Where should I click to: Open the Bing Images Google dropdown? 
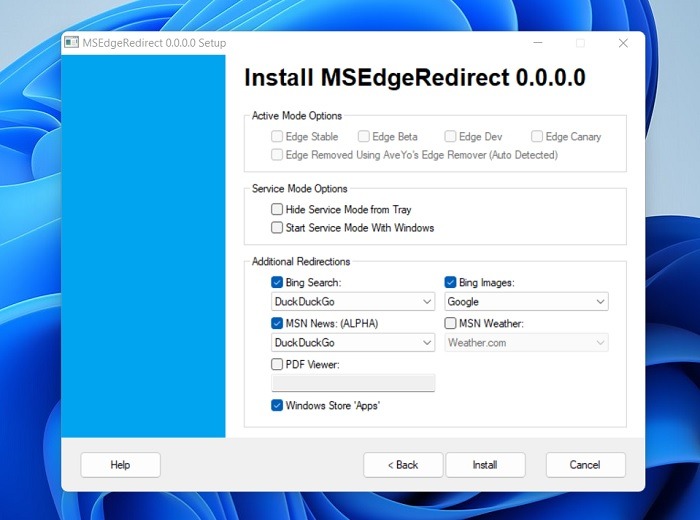point(526,302)
